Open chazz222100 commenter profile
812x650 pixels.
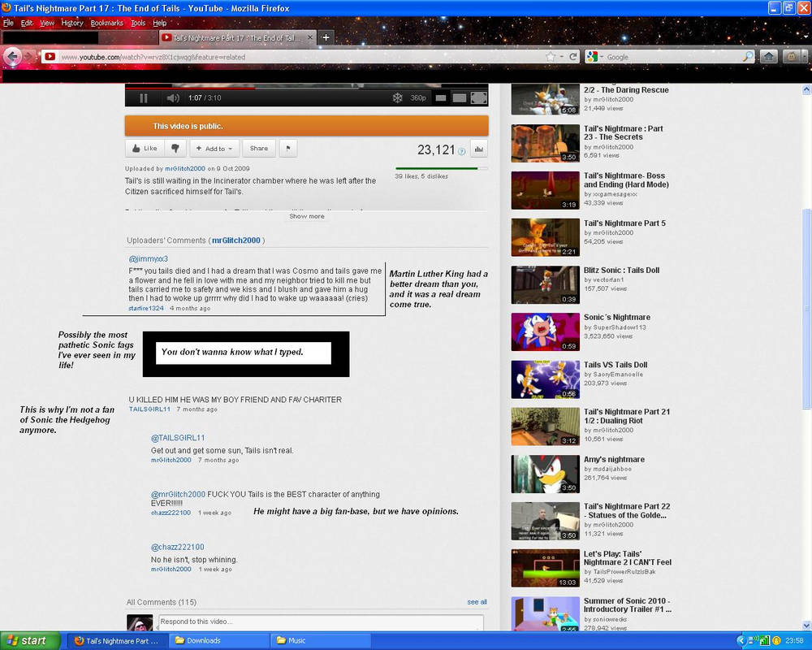[x=171, y=513]
